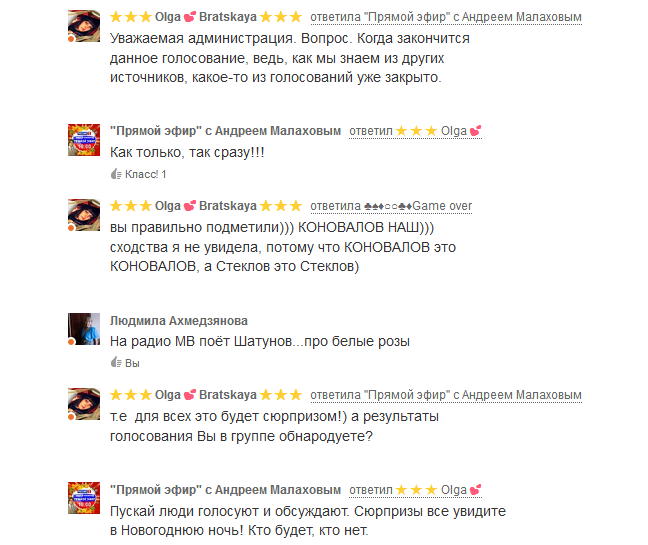This screenshot has width=648, height=545.
Task: Open the "Прямой эфир" group avatar replying "Как только"
Action: 84,140
